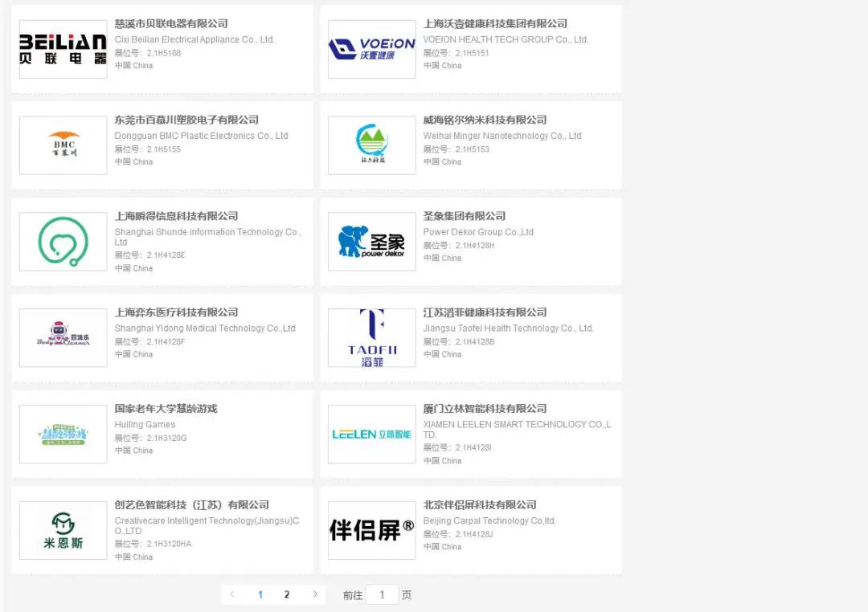Open 上海瞬得信息科技有限公司 title link

(176, 216)
